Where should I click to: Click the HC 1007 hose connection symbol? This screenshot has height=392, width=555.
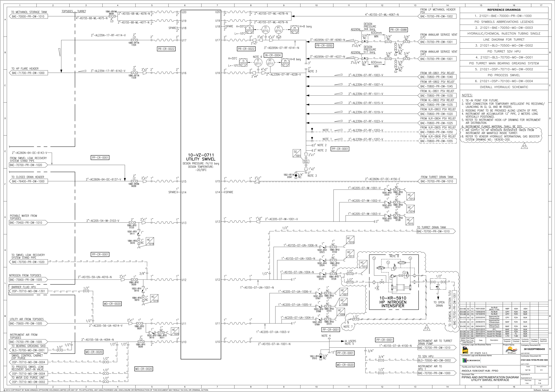344,292
